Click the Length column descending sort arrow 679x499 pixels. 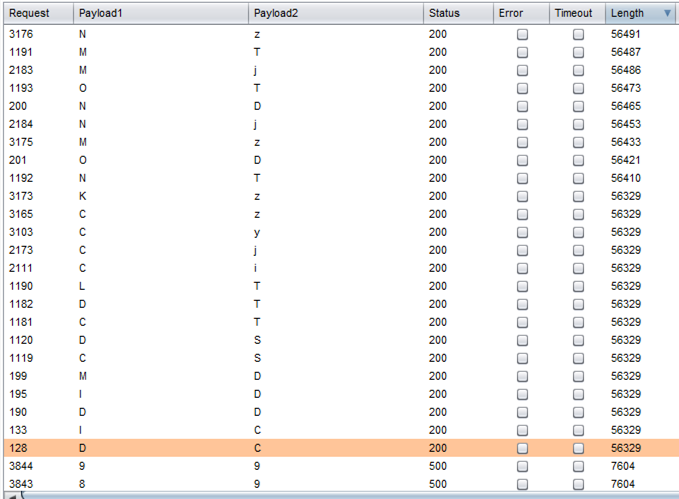(667, 13)
